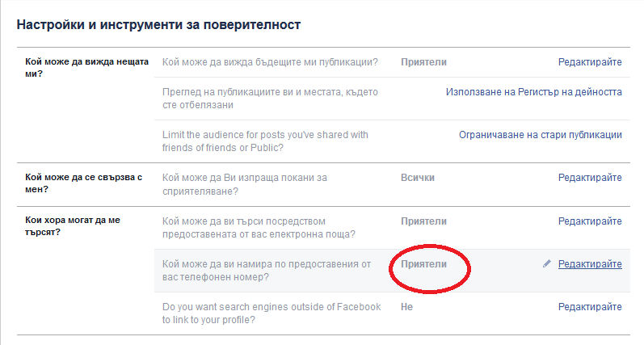Select 'Do you want search engines' row
This screenshot has width=644, height=345.
coord(392,313)
